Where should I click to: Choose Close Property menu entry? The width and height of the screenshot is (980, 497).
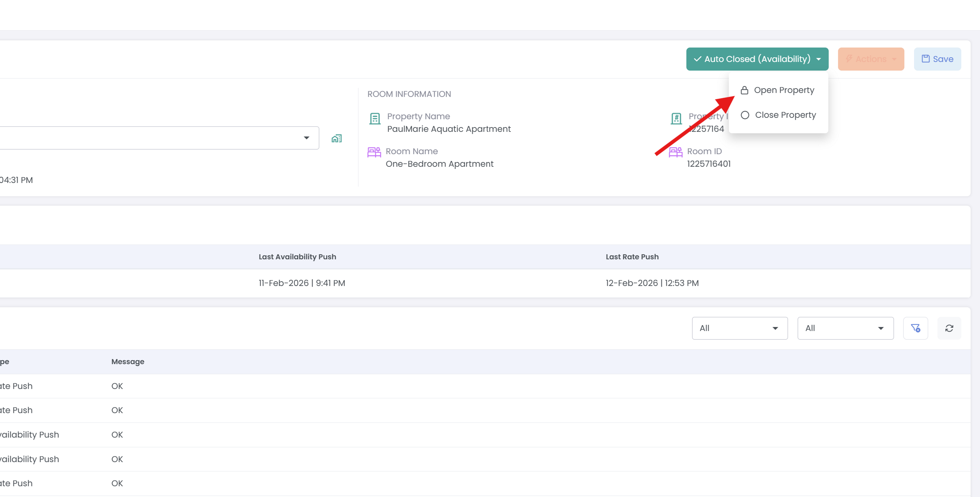click(x=785, y=115)
